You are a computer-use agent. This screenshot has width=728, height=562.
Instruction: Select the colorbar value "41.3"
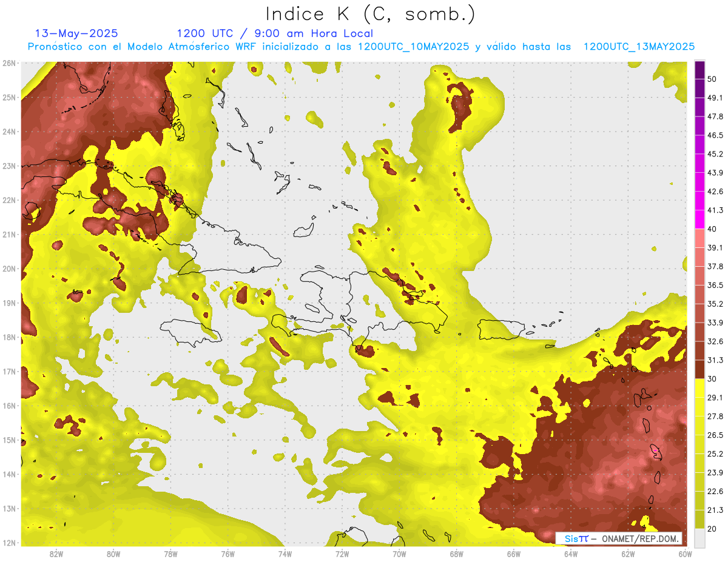[x=715, y=210]
